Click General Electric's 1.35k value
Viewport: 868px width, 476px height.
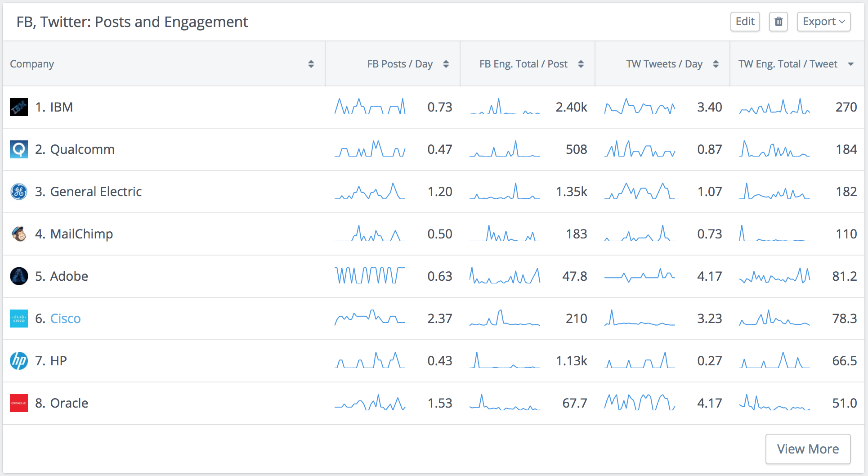coord(571,192)
